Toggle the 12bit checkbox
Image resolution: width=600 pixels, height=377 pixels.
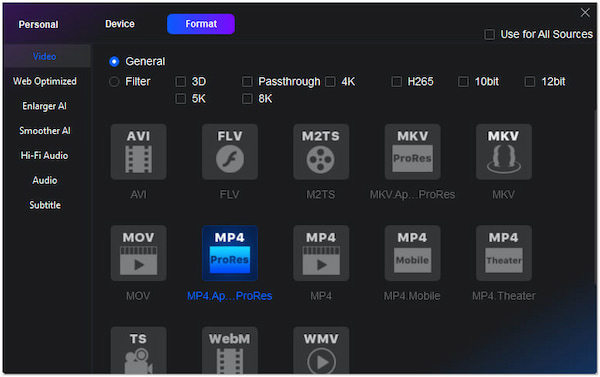point(530,82)
